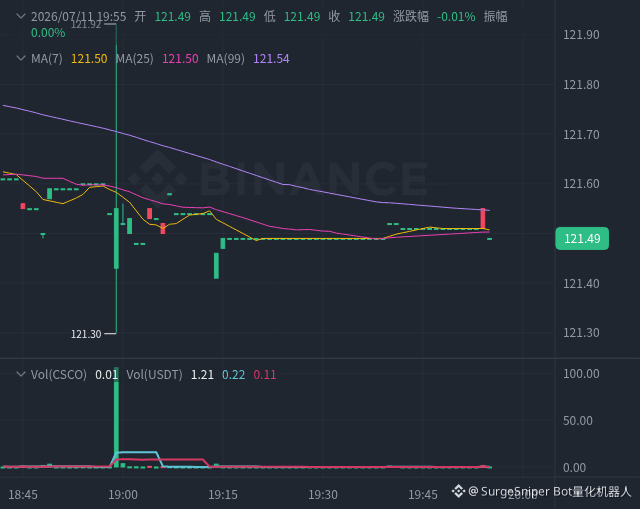Click the Vol(USDT) value 1.21
Viewport: 640px width, 509px height.
pos(202,375)
